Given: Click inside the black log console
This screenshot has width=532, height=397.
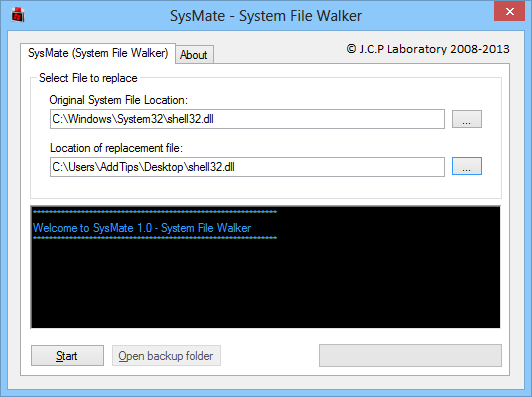Looking at the screenshot, I should point(265,267).
